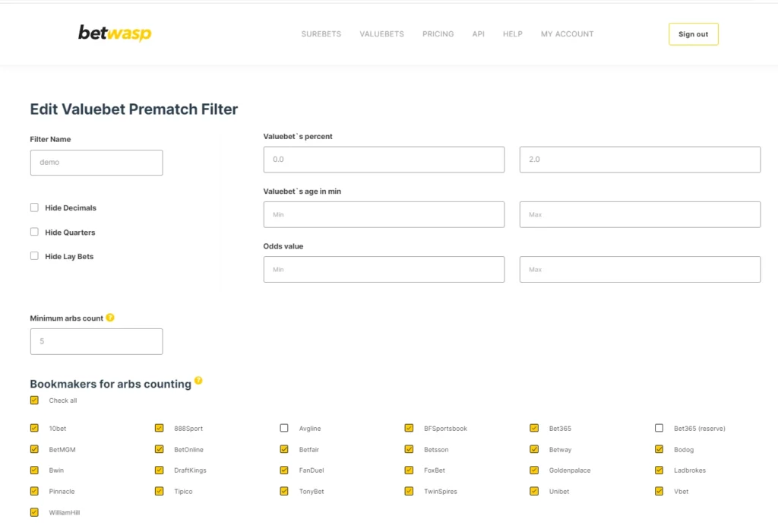Uncheck the Betfair bookmaker
The height and width of the screenshot is (532, 778).
tap(284, 449)
